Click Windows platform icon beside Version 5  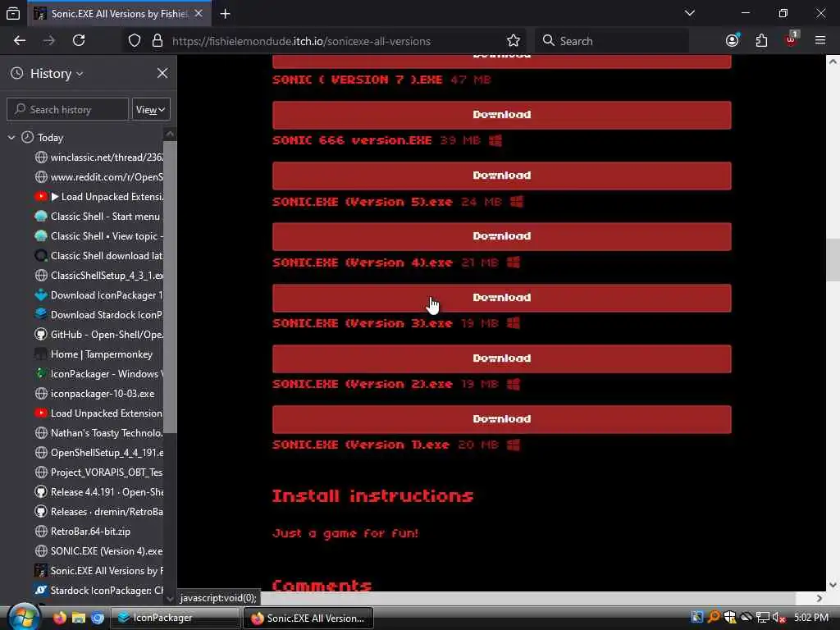point(517,202)
